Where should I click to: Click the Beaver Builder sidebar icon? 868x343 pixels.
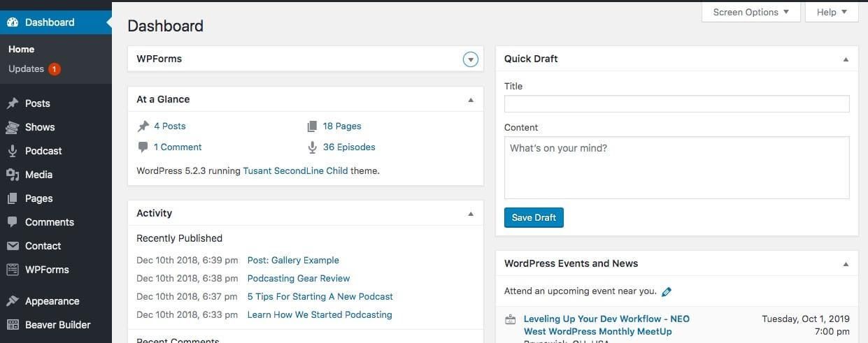(13, 325)
